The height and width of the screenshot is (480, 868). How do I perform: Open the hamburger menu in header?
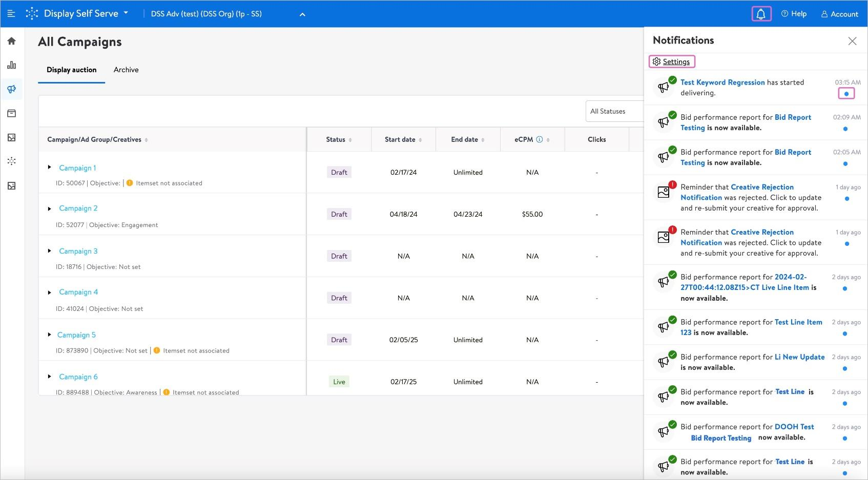point(11,14)
